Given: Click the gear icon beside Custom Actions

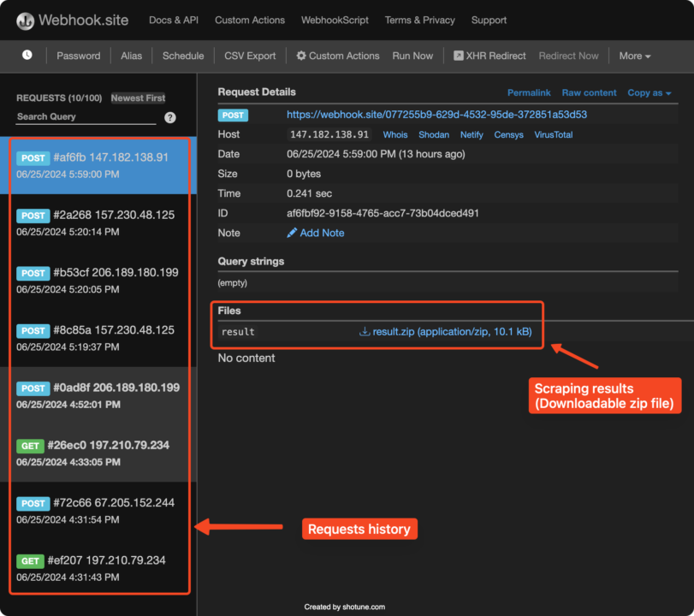Looking at the screenshot, I should (301, 56).
